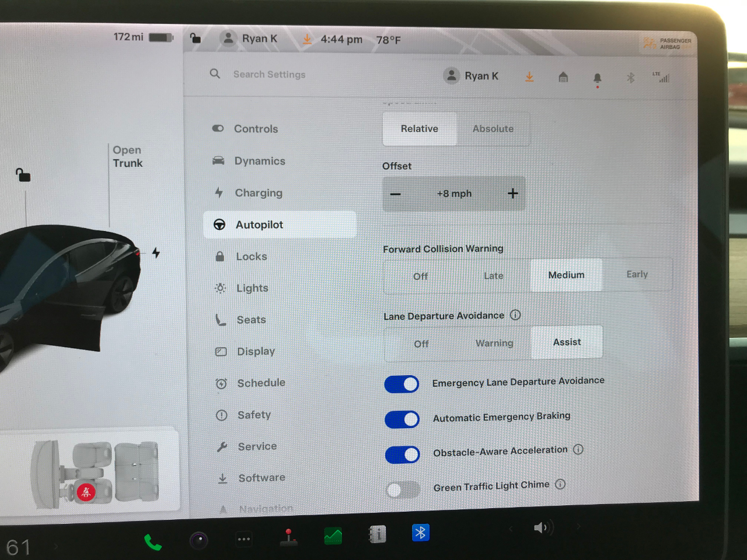Open the arcade joystick app
The image size is (747, 560).
[288, 538]
